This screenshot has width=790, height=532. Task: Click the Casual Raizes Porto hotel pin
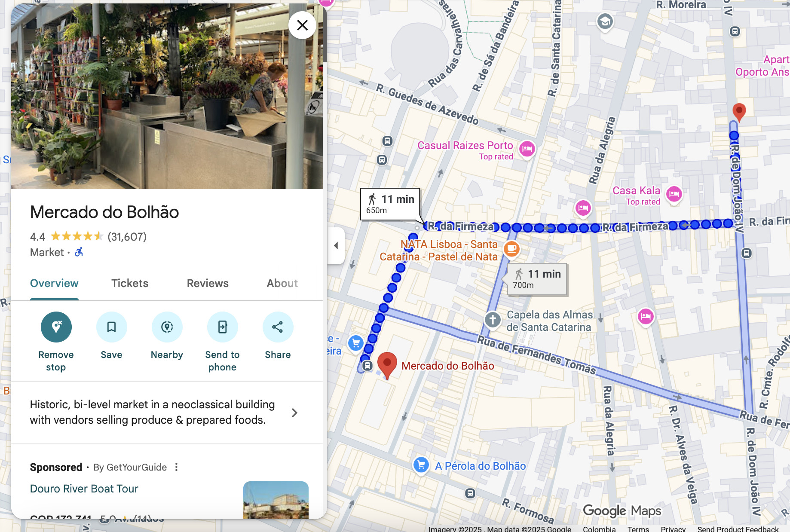[527, 149]
